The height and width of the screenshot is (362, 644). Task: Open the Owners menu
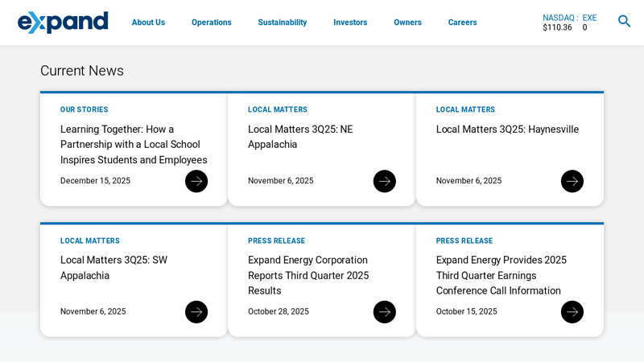click(x=407, y=23)
